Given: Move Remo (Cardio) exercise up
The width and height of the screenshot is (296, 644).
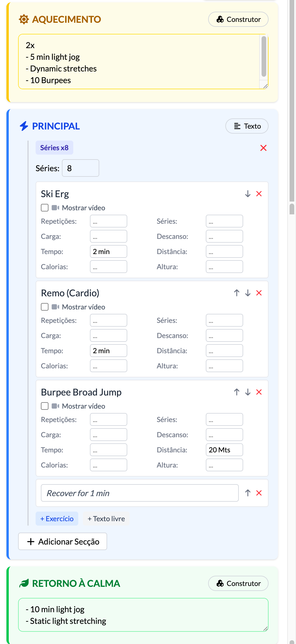Looking at the screenshot, I should click(237, 293).
